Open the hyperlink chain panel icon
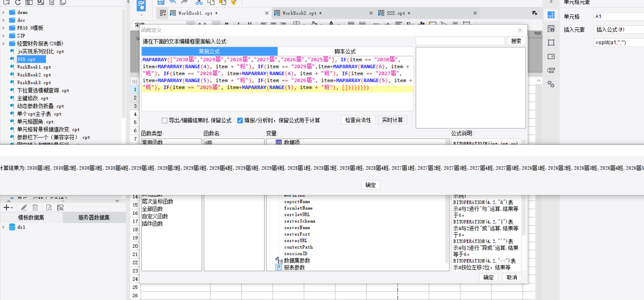 [551, 84]
